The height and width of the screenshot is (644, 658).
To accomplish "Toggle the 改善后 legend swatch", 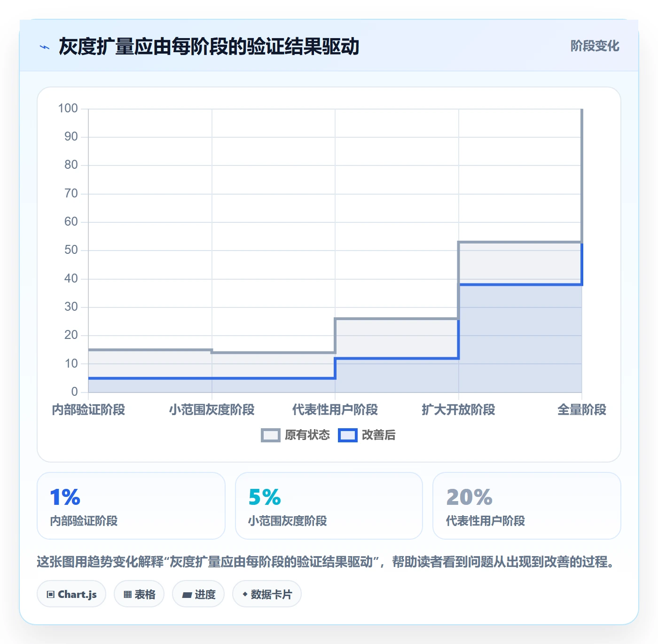I will [348, 435].
